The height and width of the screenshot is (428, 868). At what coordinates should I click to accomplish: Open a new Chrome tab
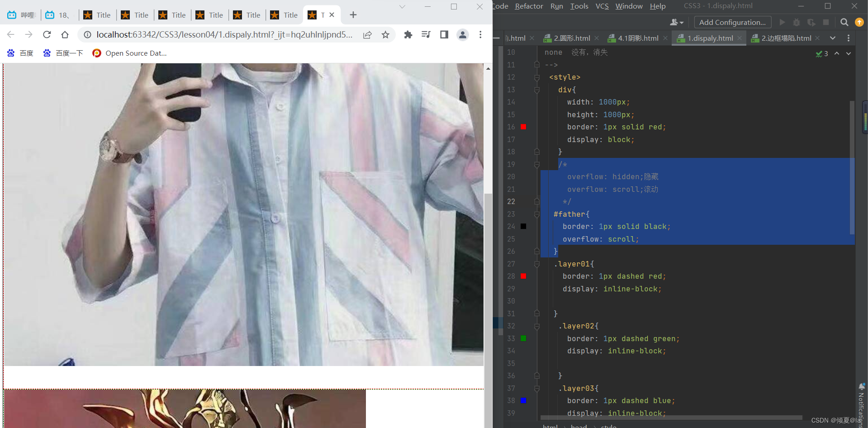pyautogui.click(x=353, y=15)
